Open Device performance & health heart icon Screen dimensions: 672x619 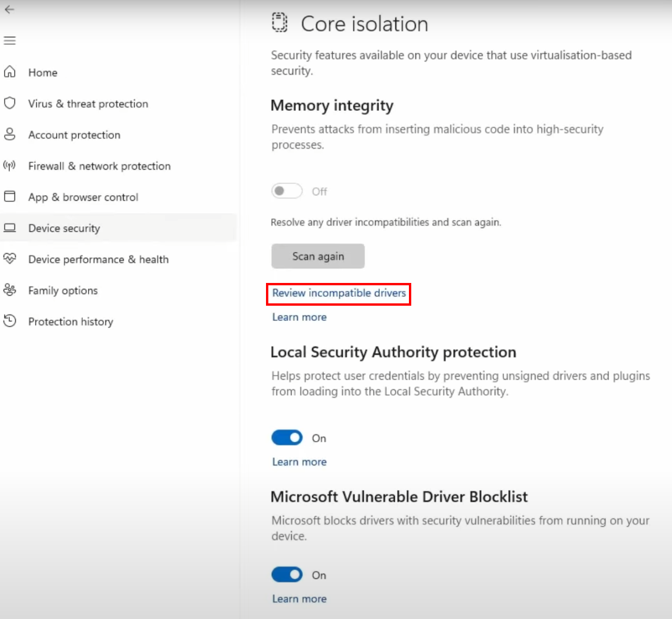[10, 259]
